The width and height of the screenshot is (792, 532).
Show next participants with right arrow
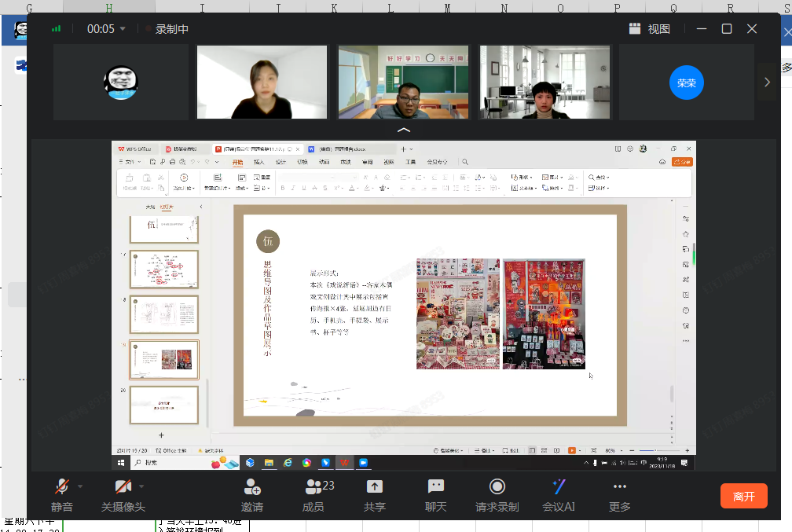click(x=767, y=82)
